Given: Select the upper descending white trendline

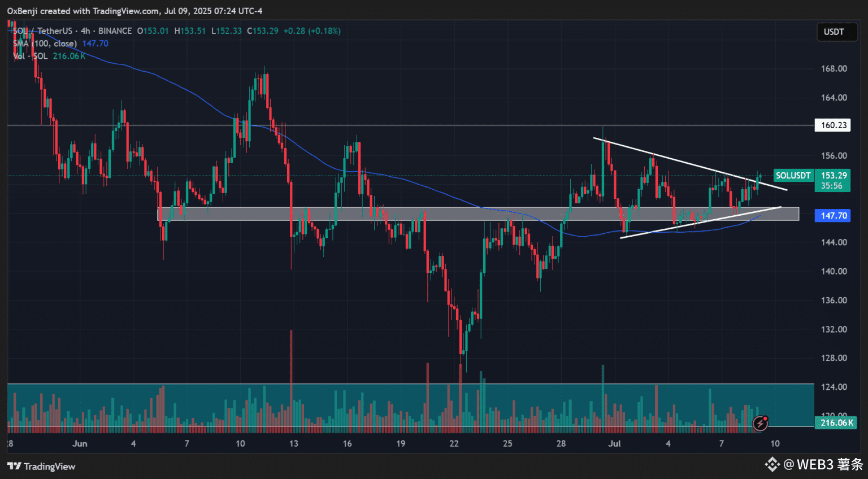Looking at the screenshot, I should 689,164.
